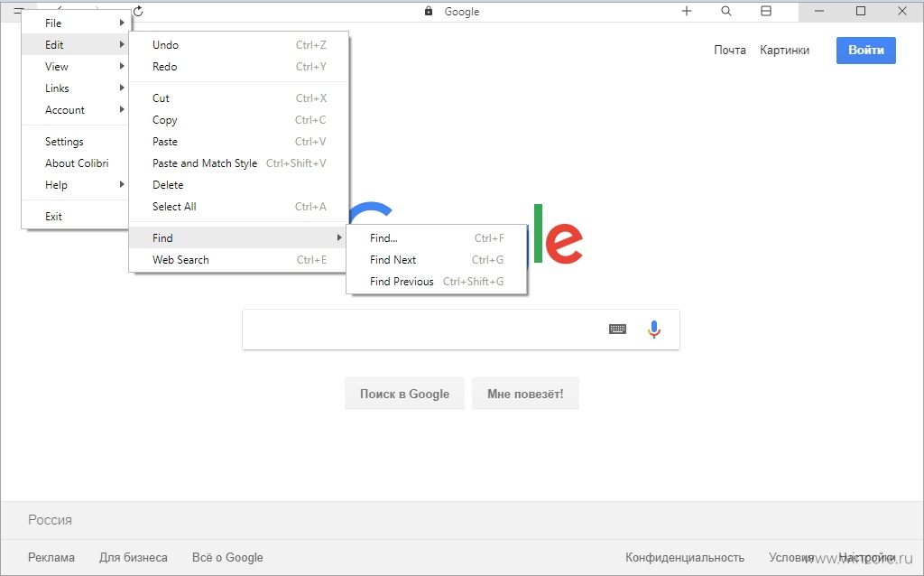924x576 pixels.
Task: Expand the arrow next to Help
Action: (x=122, y=184)
